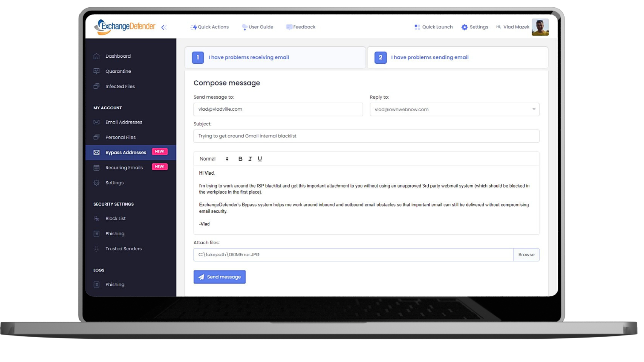This screenshot has height=362, width=644.
Task: Select Trusted Senders in the sidebar
Action: (x=123, y=248)
